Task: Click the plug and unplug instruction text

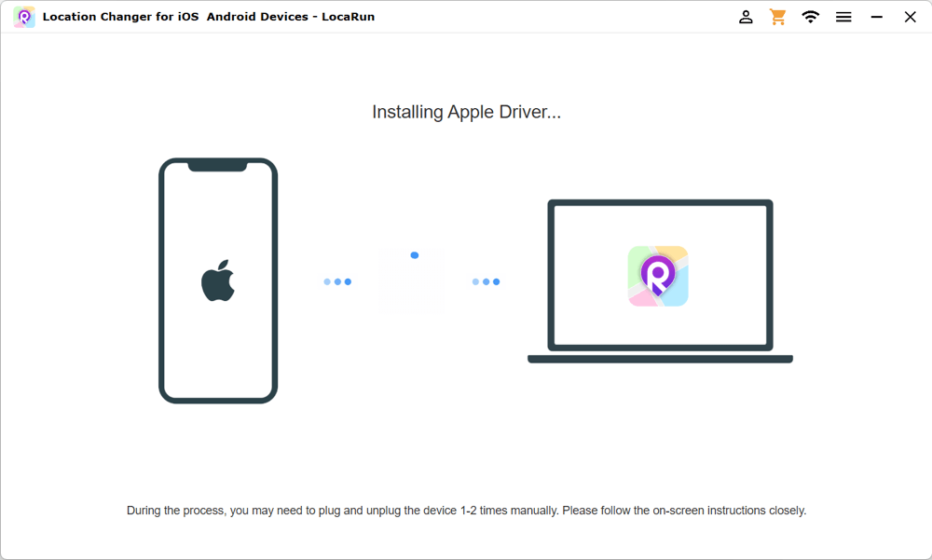Action: point(467,510)
